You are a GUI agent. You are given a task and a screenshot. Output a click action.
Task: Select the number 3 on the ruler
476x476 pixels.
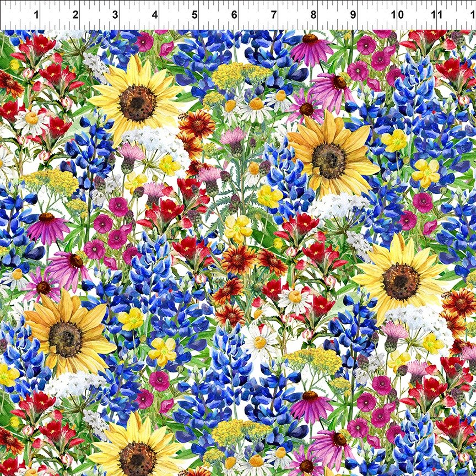click(x=115, y=14)
